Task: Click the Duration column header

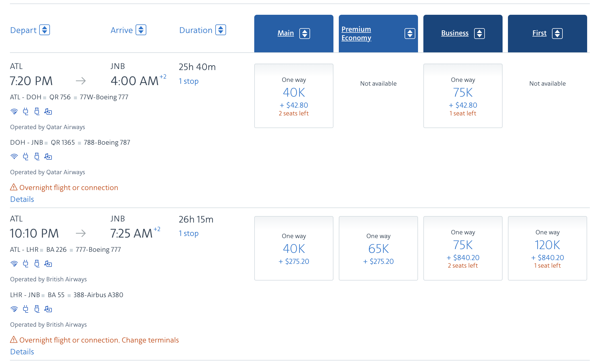Action: 196,30
